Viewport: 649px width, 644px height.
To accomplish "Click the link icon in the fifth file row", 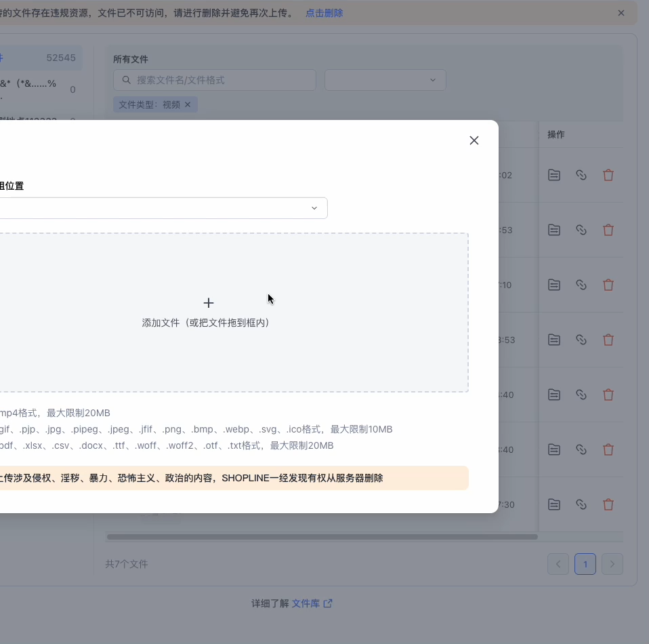I will [x=581, y=395].
